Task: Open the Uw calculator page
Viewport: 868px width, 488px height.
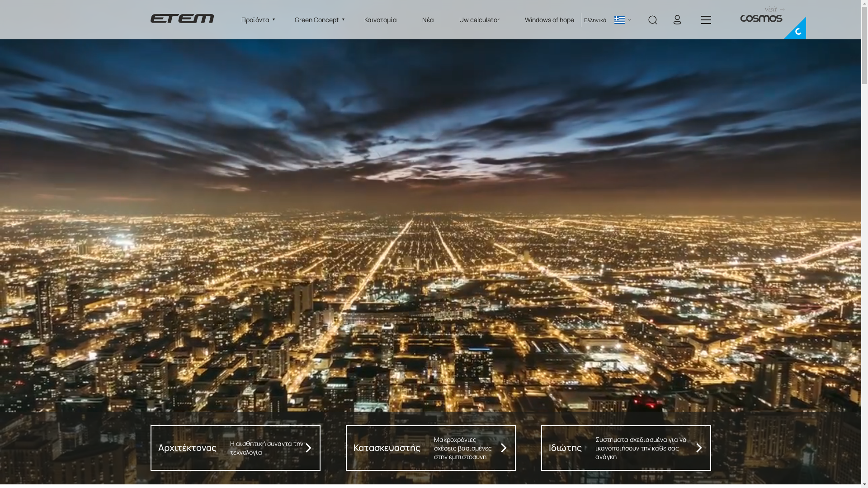Action: (479, 20)
